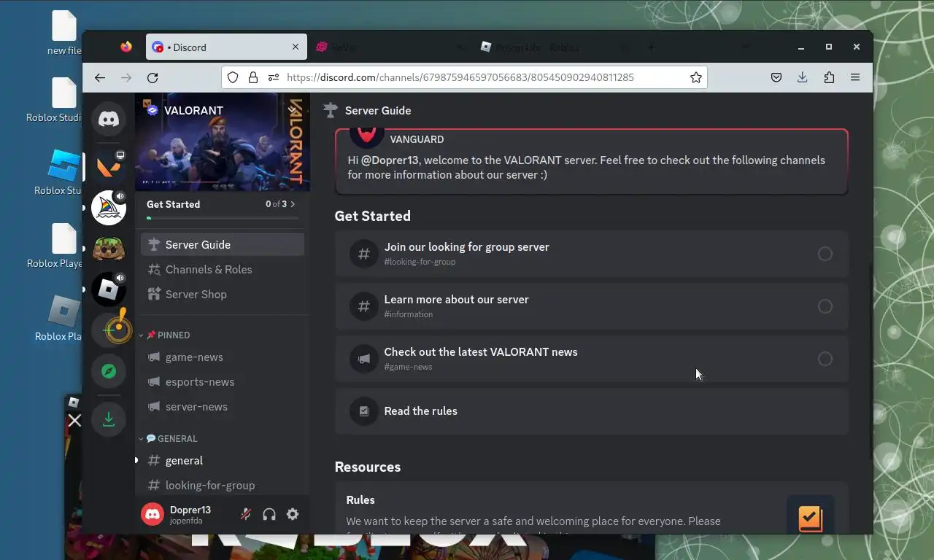Click Get Started progress bar

[x=223, y=218]
